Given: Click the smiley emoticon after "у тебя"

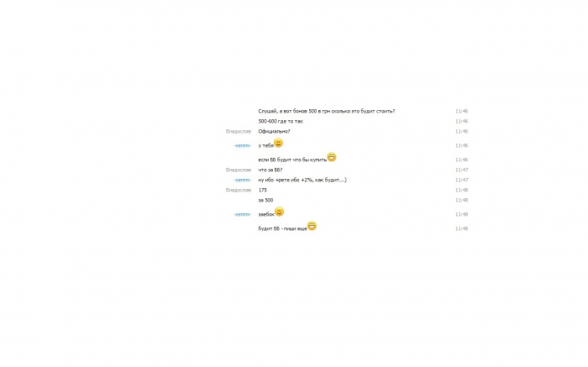Looking at the screenshot, I should click(x=278, y=143).
